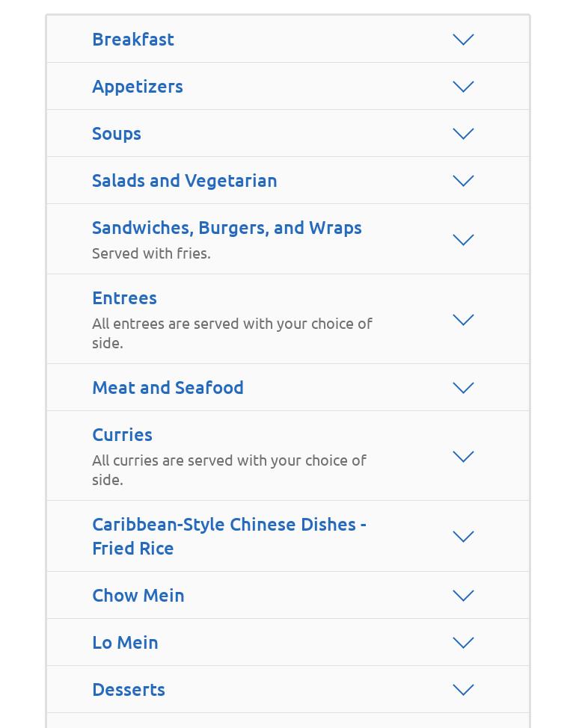Expand Caribbean-Style Chinese Dishes chevron
This screenshot has height=728, width=576.
tap(463, 537)
